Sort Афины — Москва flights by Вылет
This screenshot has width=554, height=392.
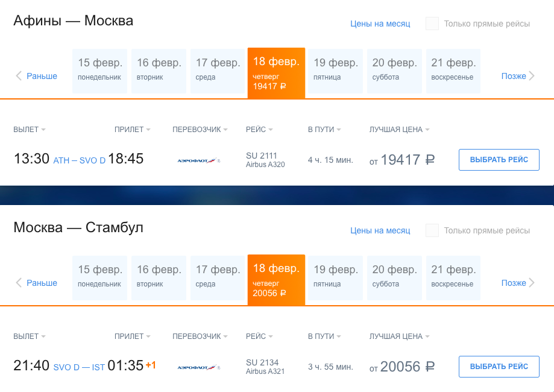point(30,130)
